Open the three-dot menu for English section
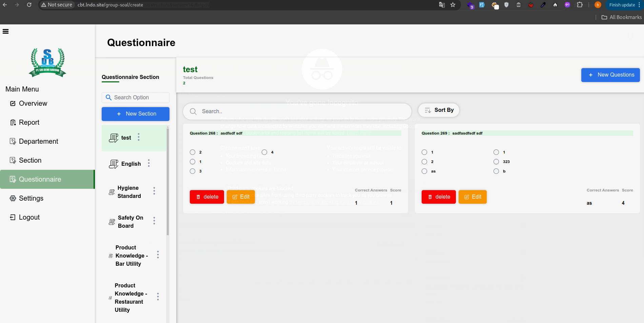644x323 pixels. pos(149,163)
